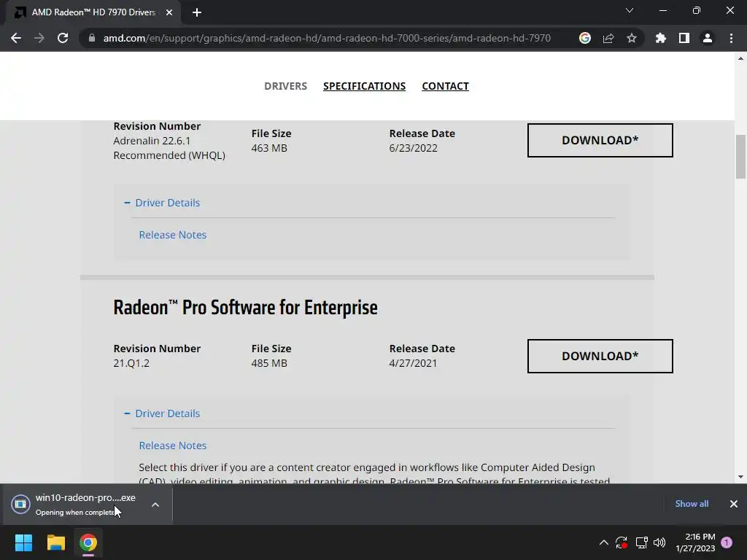Image resolution: width=747 pixels, height=560 pixels.
Task: Close the AMD Radeon HD 7970 tab
Action: pyautogui.click(x=169, y=12)
